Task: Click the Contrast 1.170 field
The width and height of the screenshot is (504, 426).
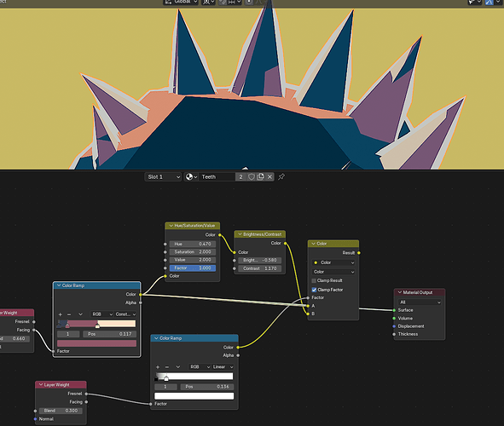Action: point(260,268)
